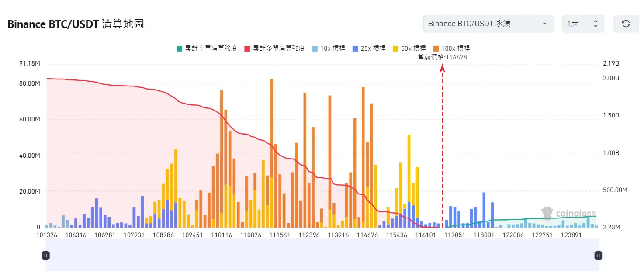Click x-axis label 115436
Image resolution: width=644 pixels, height=273 pixels.
coord(396,235)
